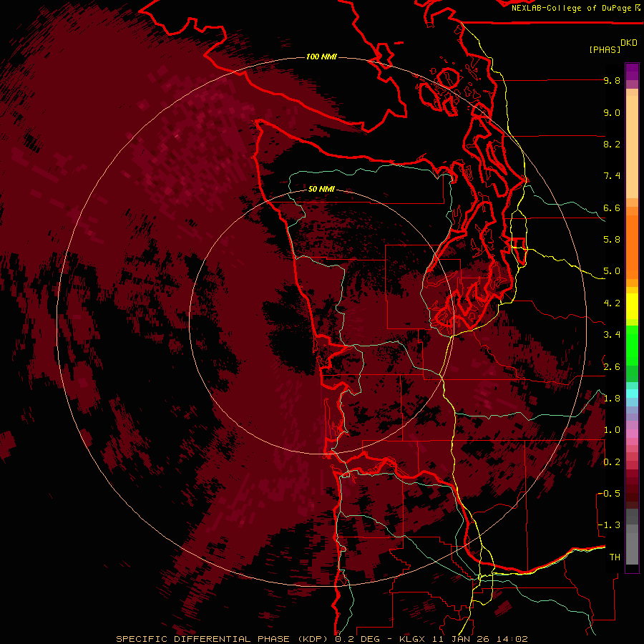Click the 100 NMI range ring label
This screenshot has height=644, width=644.
pyautogui.click(x=321, y=57)
